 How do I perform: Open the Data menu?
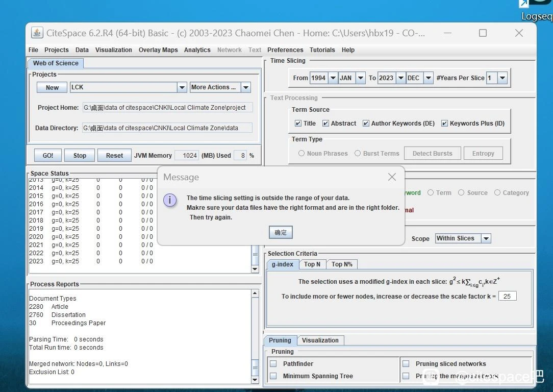click(82, 50)
